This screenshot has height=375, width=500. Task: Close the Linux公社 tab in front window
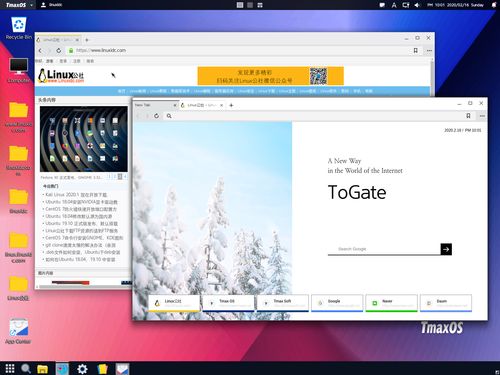pos(221,105)
